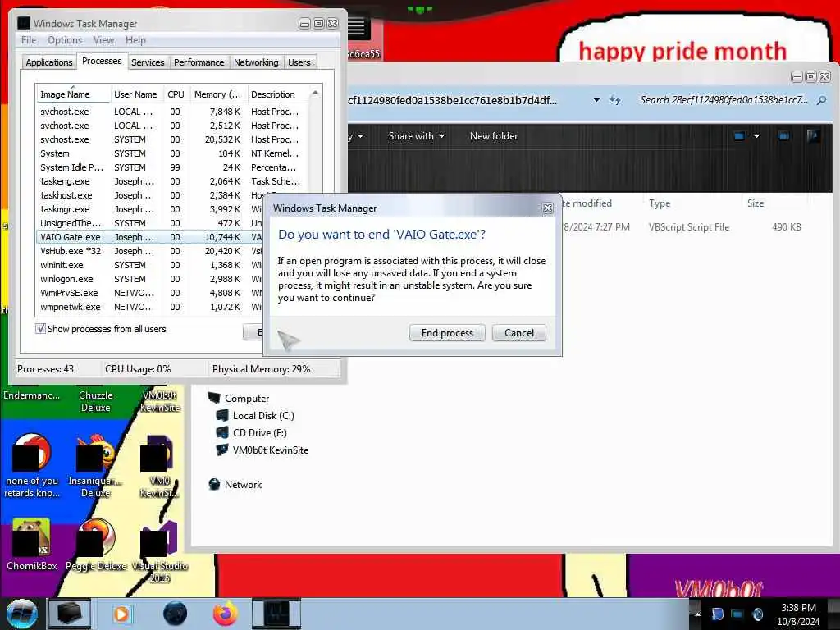This screenshot has width=840, height=630.
Task: Open the Task Manager Options menu
Action: tap(65, 40)
